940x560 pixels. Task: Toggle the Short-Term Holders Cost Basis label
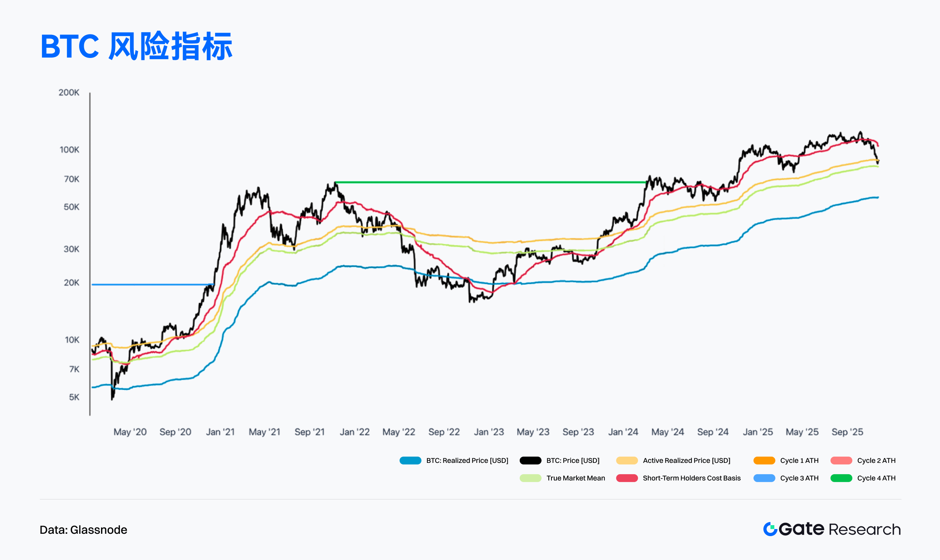692,478
